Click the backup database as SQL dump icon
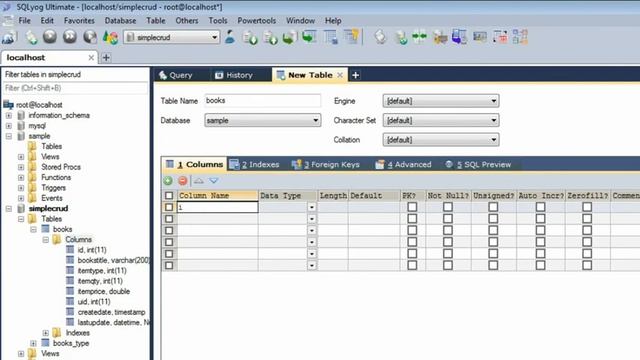 coord(270,37)
